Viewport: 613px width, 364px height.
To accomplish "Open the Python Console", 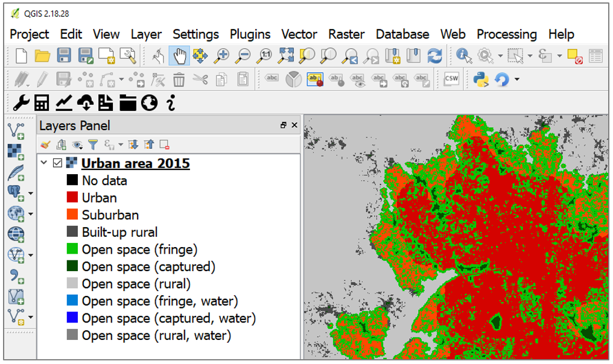I will pos(481,79).
